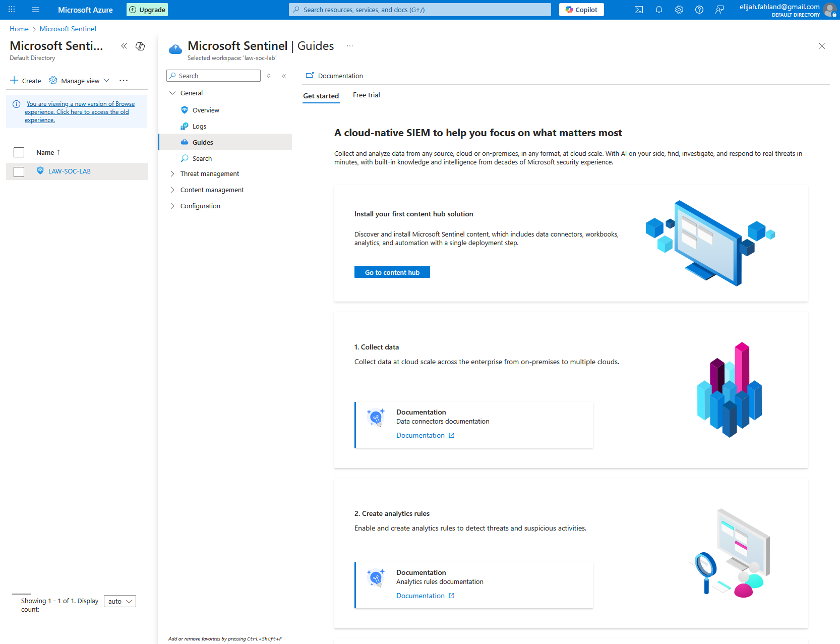This screenshot has width=840, height=644.
Task: Open the Data connectors Documentation link
Action: click(x=421, y=435)
